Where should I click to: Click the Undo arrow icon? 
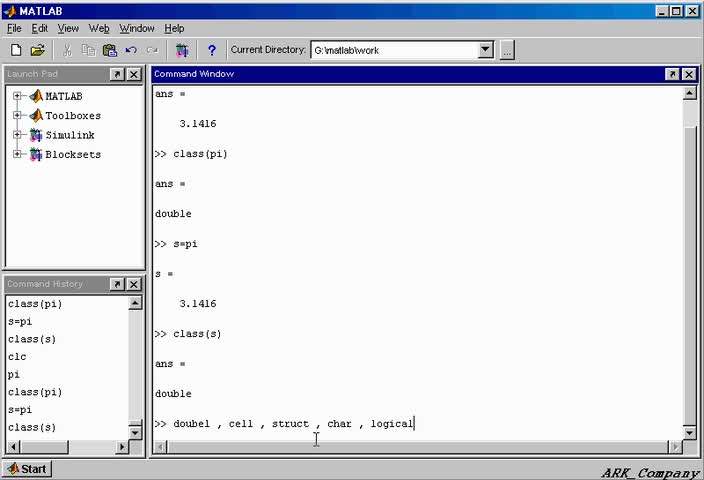[x=131, y=50]
